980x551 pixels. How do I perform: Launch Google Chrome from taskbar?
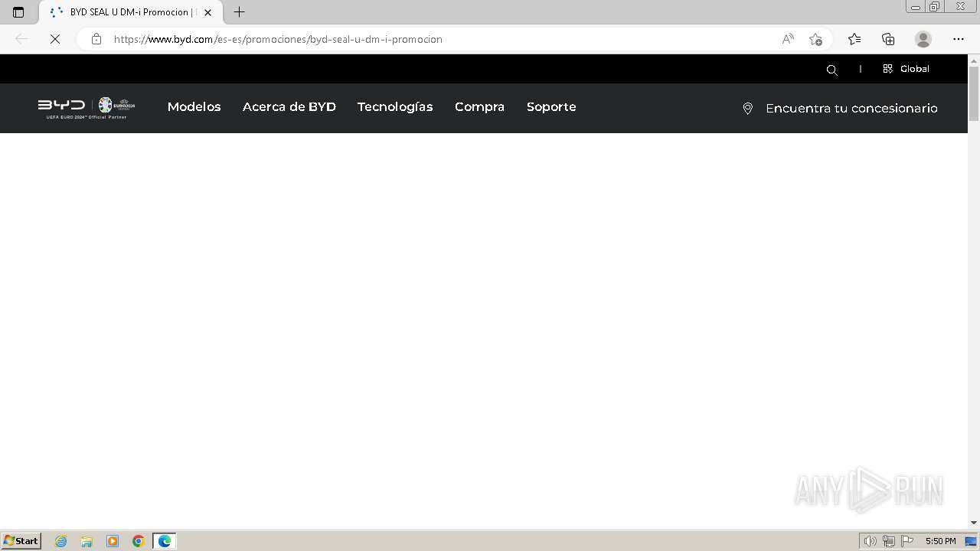[139, 541]
